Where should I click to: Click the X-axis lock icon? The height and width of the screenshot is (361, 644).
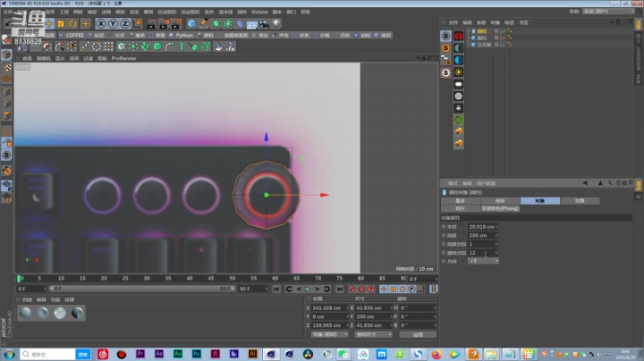(100, 23)
